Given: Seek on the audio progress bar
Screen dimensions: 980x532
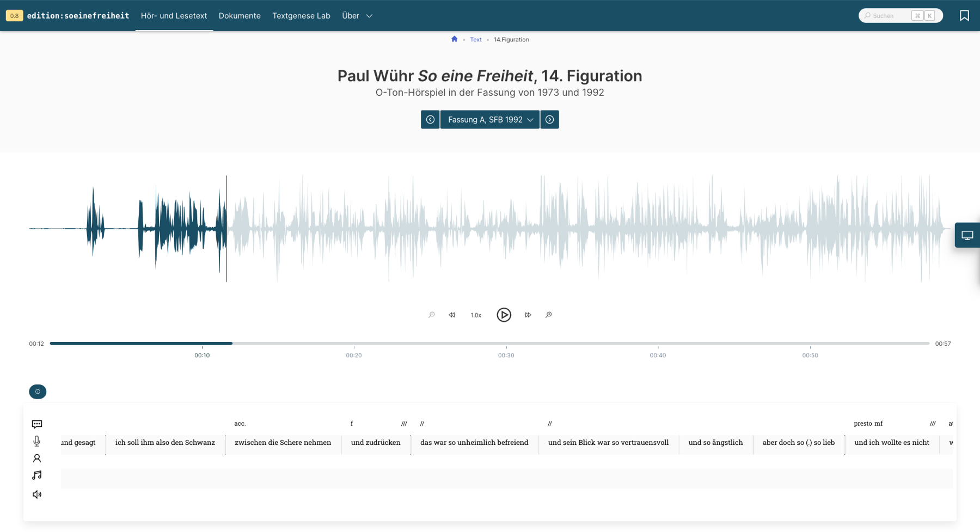Looking at the screenshot, I should point(489,344).
